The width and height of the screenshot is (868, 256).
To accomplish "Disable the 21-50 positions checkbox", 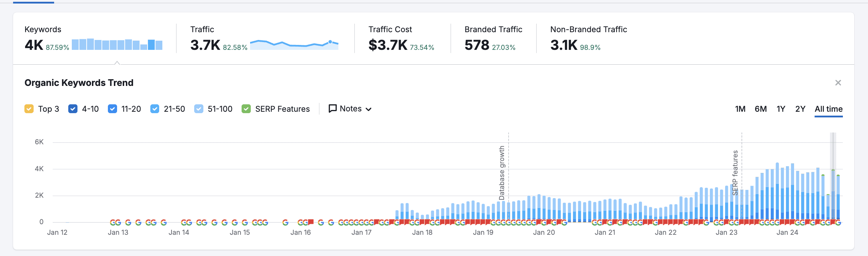I will [155, 109].
